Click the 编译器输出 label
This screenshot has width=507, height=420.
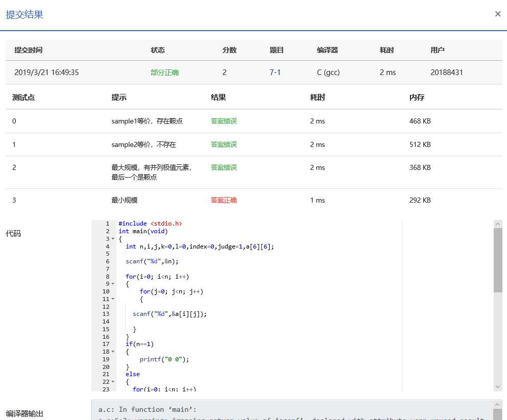click(x=25, y=414)
